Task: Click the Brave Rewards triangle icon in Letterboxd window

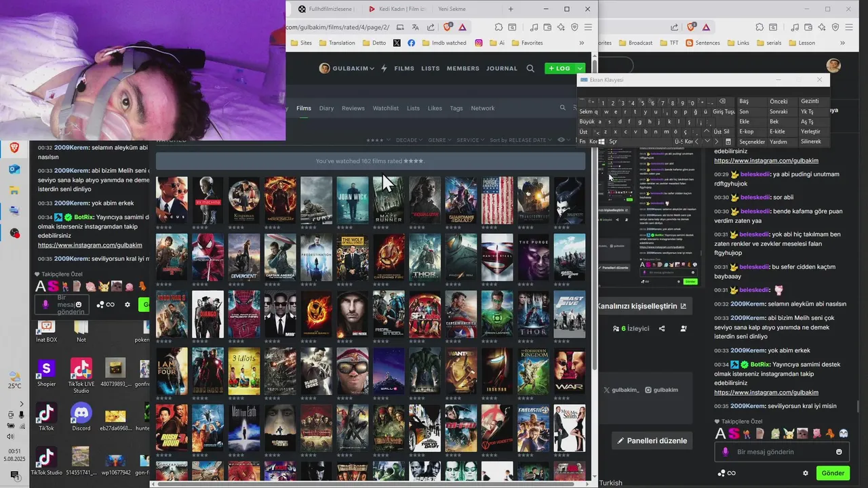Action: point(462,27)
